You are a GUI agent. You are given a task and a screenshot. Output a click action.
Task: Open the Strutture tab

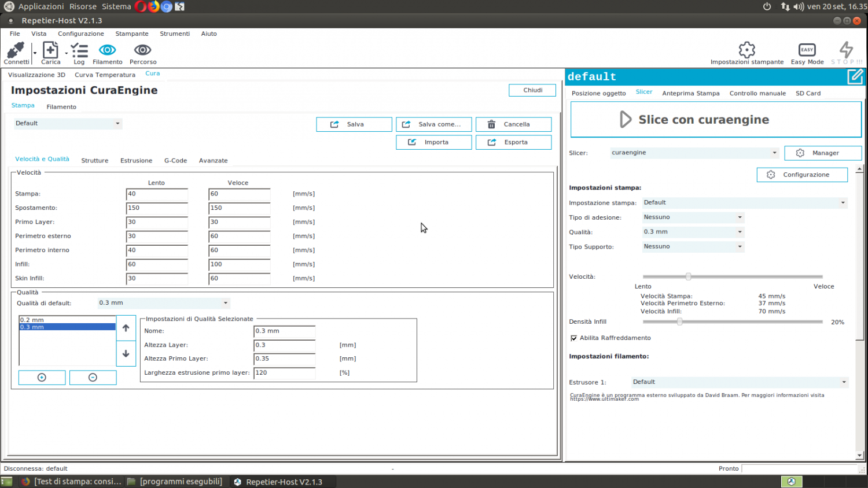[95, 161]
